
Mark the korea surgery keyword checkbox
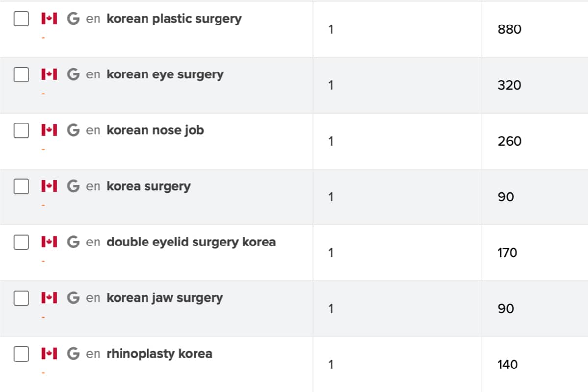[x=21, y=187]
